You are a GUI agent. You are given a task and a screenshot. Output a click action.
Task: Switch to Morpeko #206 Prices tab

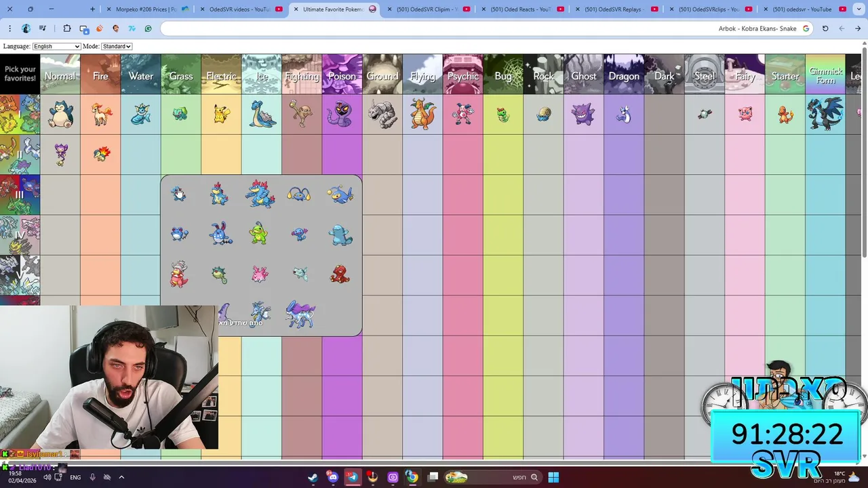[x=146, y=9]
